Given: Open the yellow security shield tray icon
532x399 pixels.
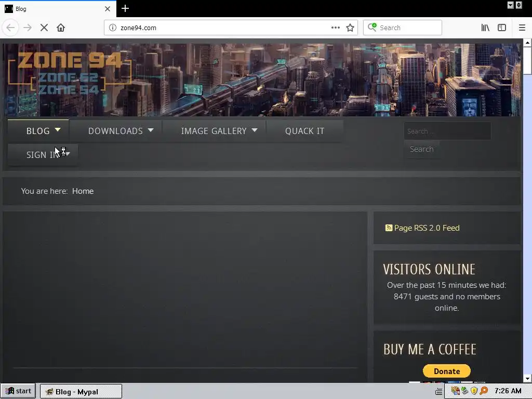Looking at the screenshot, I should click(474, 391).
